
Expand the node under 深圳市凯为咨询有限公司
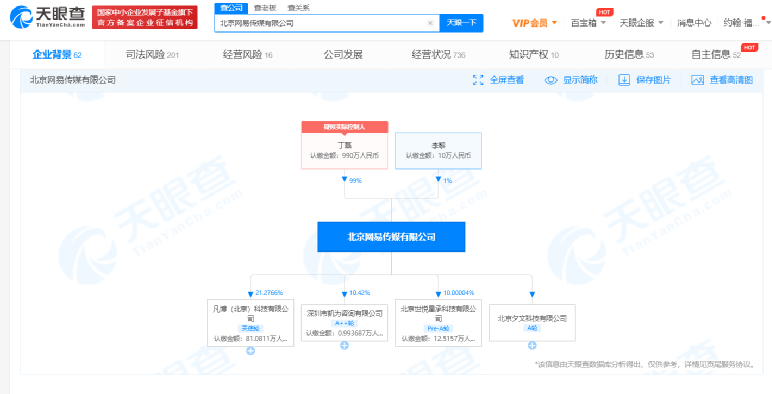(344, 346)
